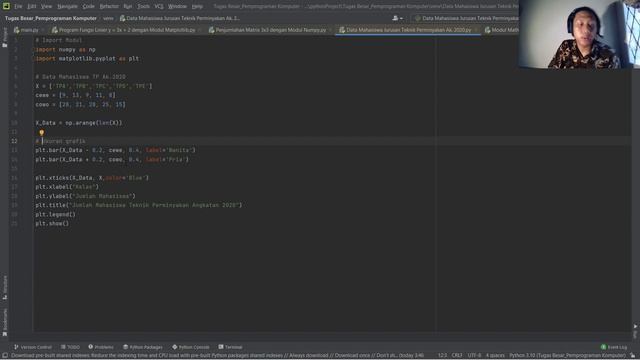
Task: Open the Structure tool window sidebar
Action: click(5, 287)
